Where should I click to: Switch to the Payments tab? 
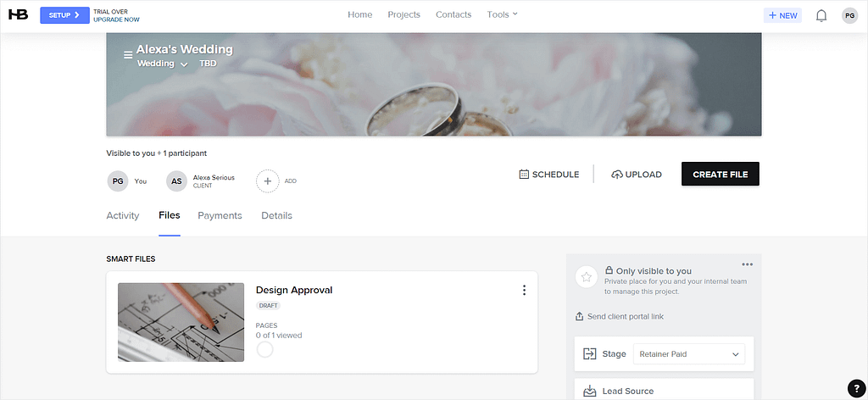pyautogui.click(x=220, y=216)
